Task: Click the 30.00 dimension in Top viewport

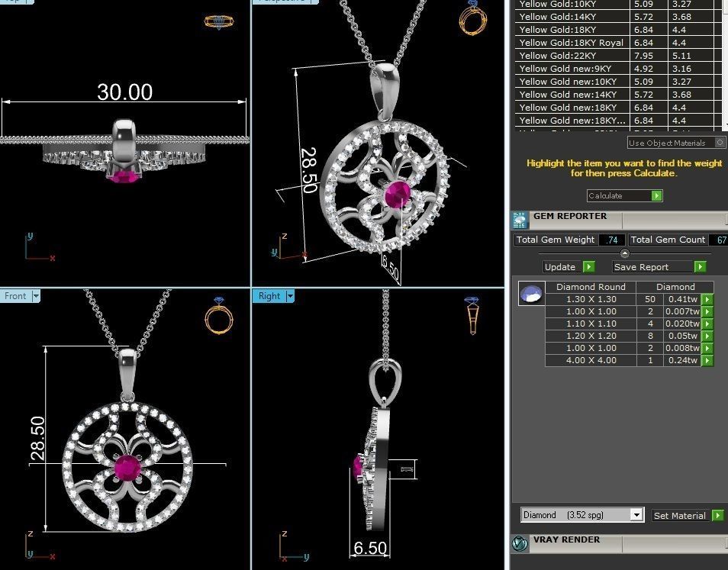Action: coord(124,92)
